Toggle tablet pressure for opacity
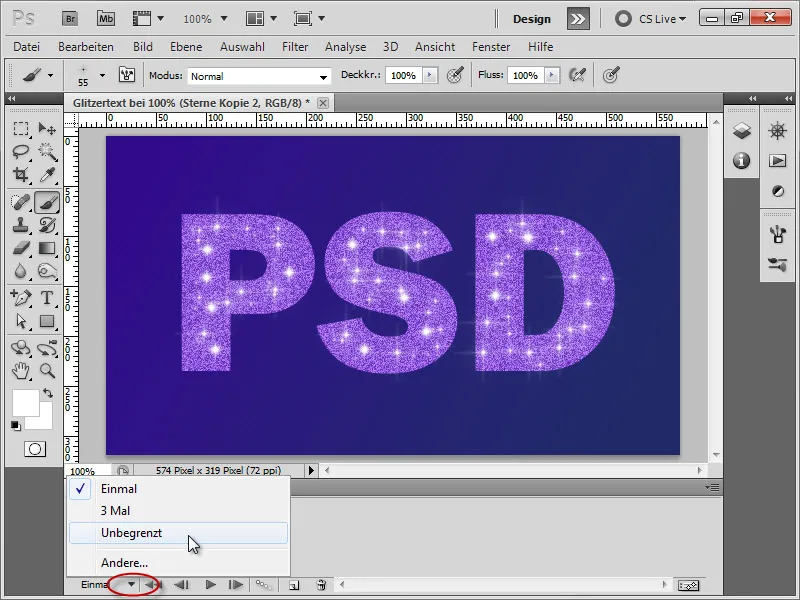800x600 pixels. 455,75
